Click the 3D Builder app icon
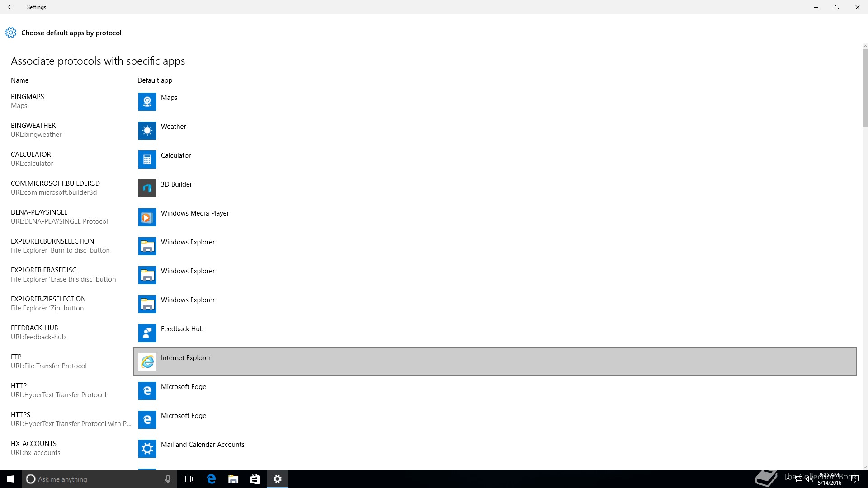This screenshot has height=488, width=868. click(147, 188)
